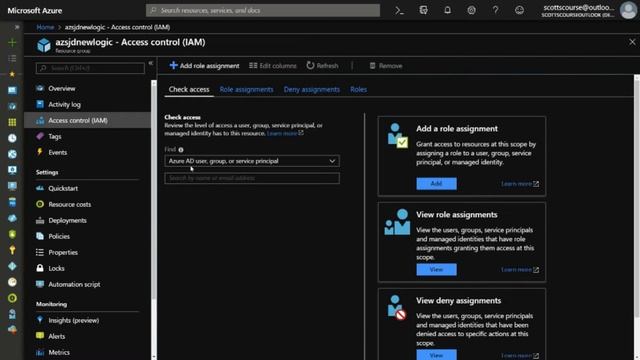Open the clock Recent icon in left rail
This screenshot has width=640, height=360.
coord(12,138)
